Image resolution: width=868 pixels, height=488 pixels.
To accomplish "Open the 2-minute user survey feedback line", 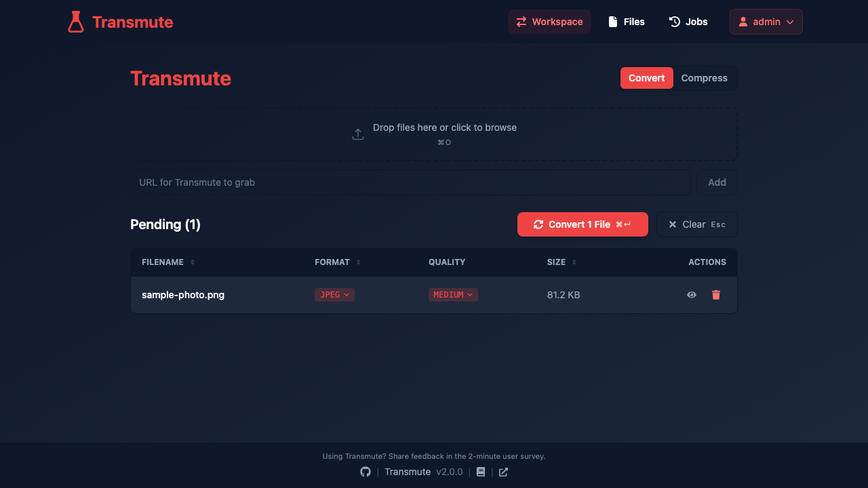I will [x=434, y=456].
